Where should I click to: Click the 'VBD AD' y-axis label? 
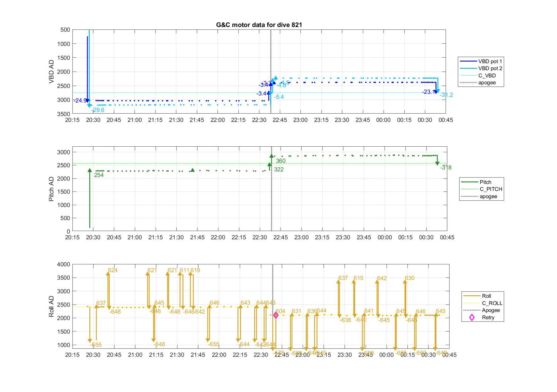pyautogui.click(x=51, y=72)
